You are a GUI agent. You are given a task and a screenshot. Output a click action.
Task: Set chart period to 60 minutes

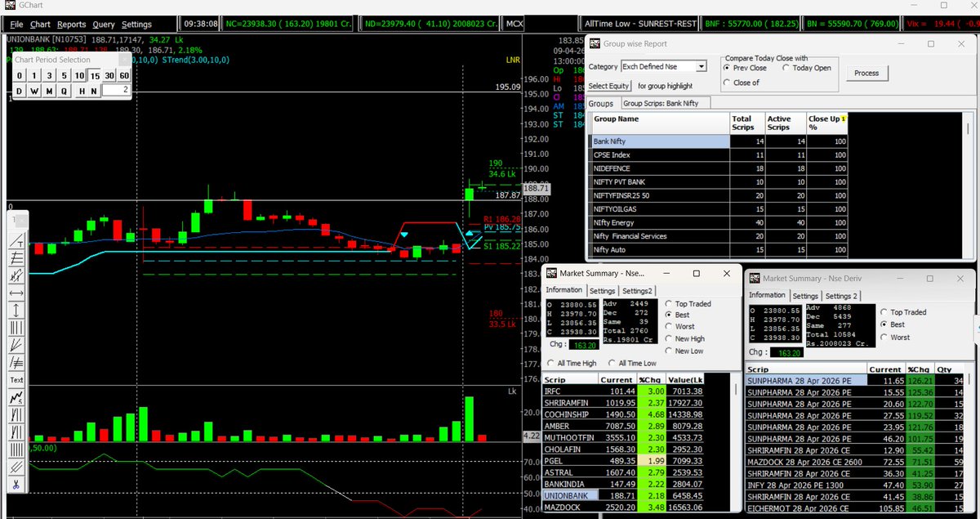click(x=124, y=76)
